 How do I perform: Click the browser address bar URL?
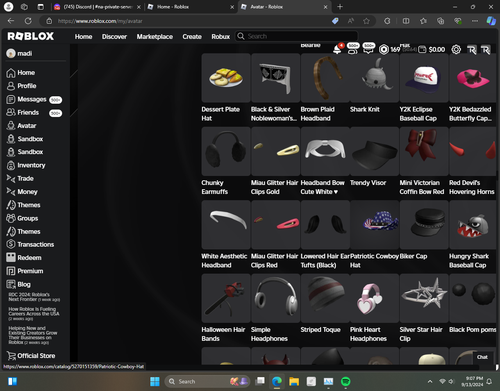pos(100,21)
